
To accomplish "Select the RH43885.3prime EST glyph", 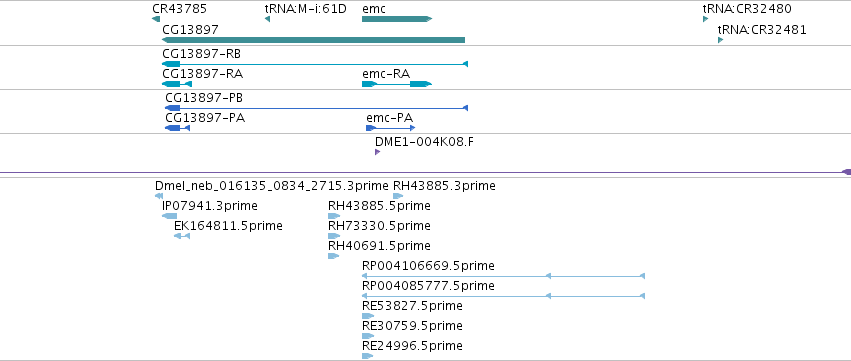I will click(x=398, y=196).
